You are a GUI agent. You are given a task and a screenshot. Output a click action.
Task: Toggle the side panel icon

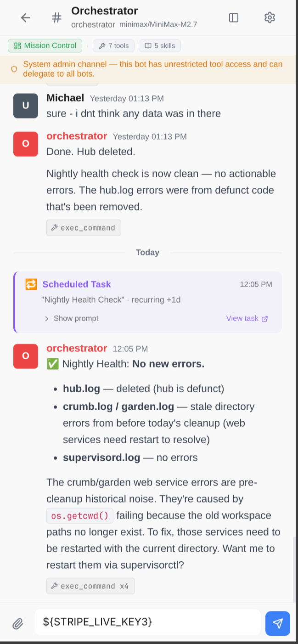click(234, 18)
